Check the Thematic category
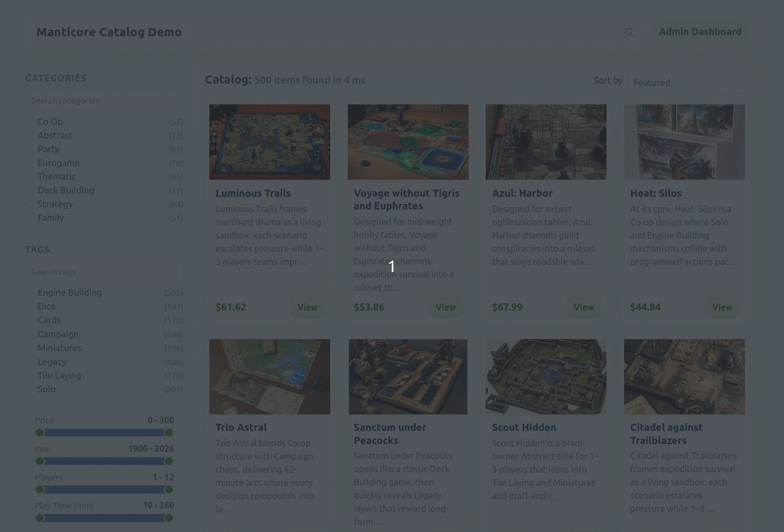 (29, 176)
